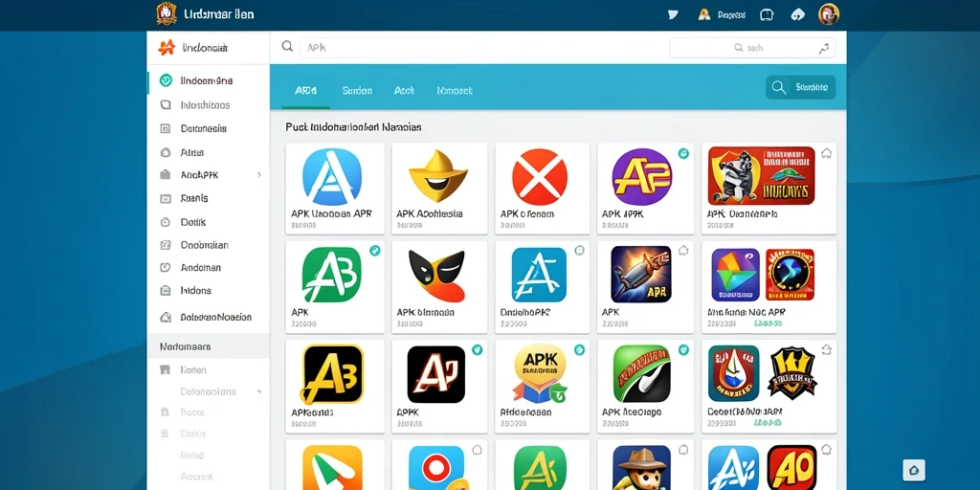This screenshot has width=980, height=490.
Task: Click the Nerdomaars sidebar section header
Action: [x=209, y=346]
